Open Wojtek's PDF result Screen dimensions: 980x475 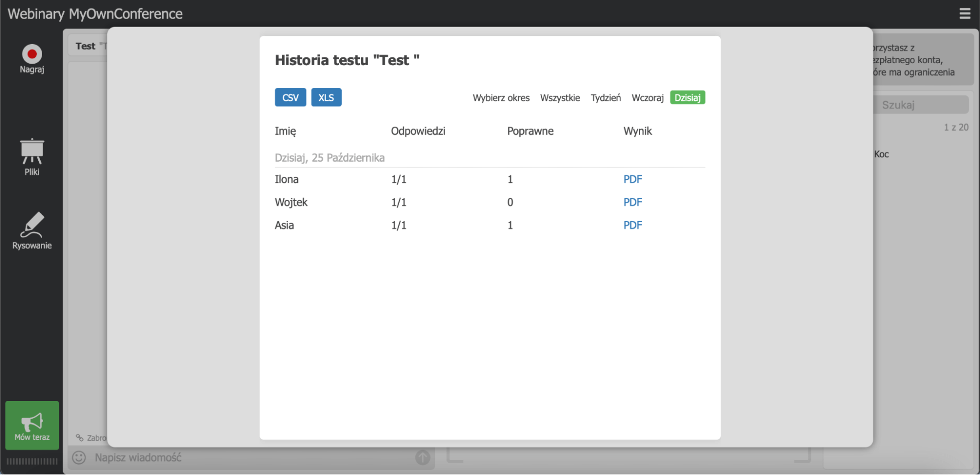pyautogui.click(x=632, y=202)
